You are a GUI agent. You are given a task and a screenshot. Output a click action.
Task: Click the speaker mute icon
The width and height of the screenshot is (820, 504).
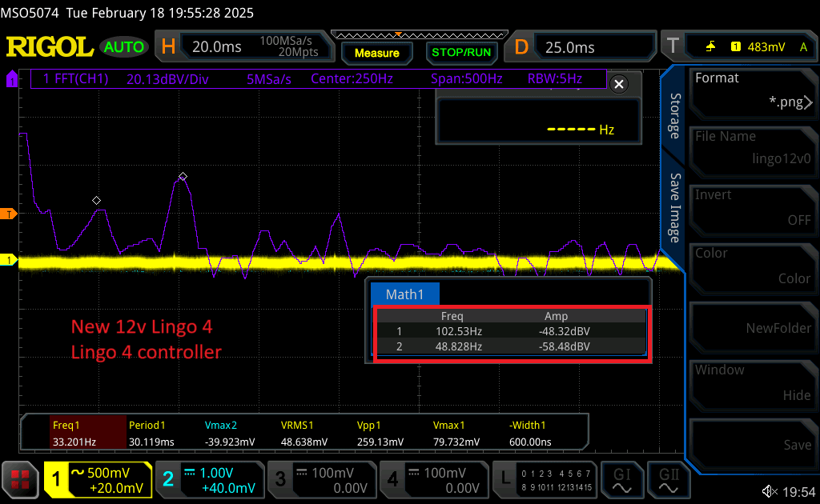coord(770,491)
